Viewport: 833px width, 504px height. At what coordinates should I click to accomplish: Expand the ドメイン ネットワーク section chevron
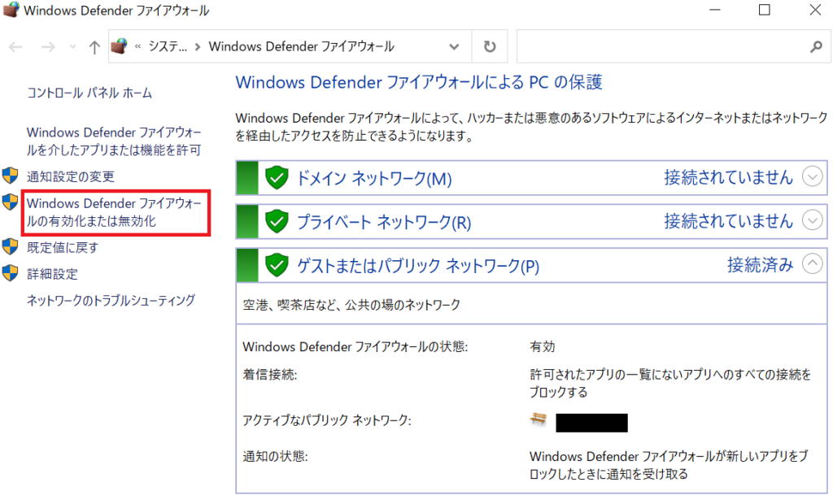tap(813, 176)
